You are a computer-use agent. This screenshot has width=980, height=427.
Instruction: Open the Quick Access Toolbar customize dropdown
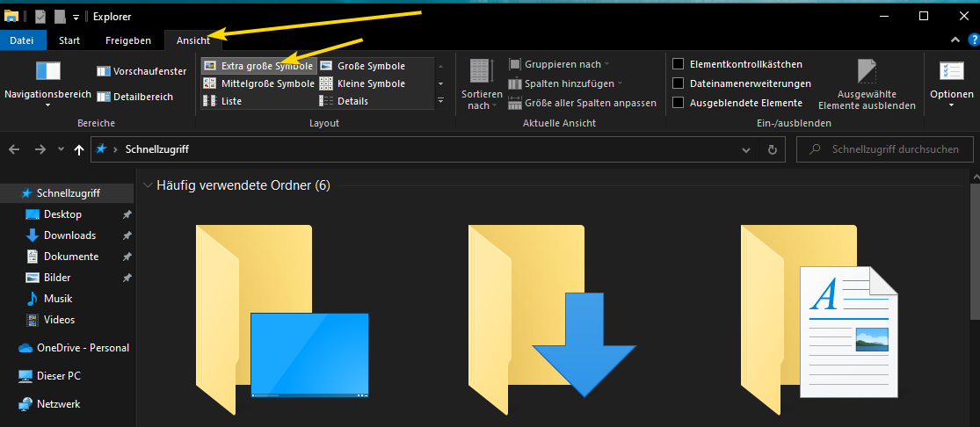[76, 17]
